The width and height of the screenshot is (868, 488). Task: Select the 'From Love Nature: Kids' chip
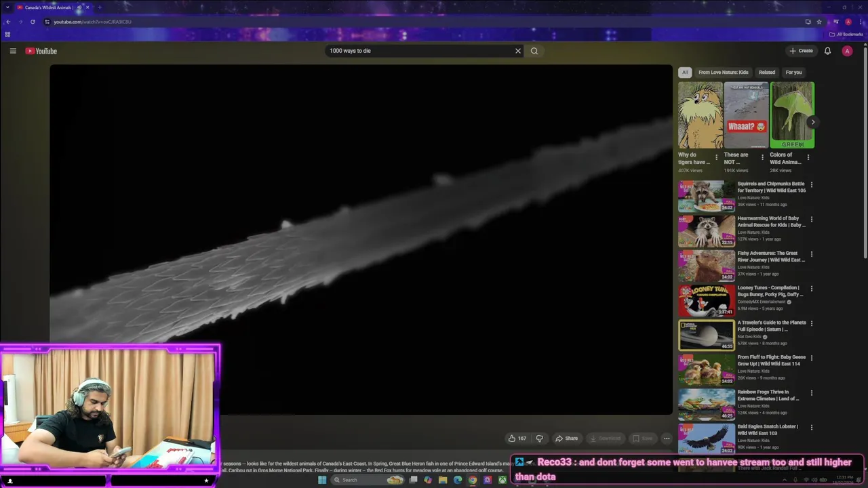723,73
